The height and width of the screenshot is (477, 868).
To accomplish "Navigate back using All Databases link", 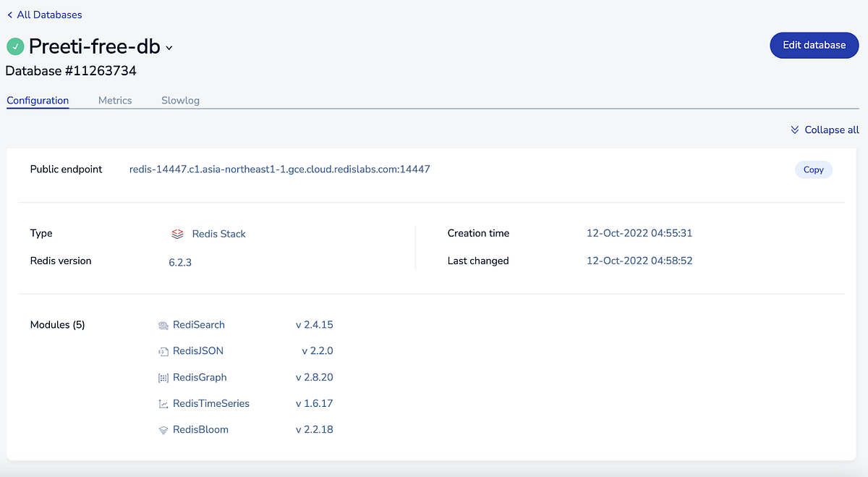I will point(48,14).
